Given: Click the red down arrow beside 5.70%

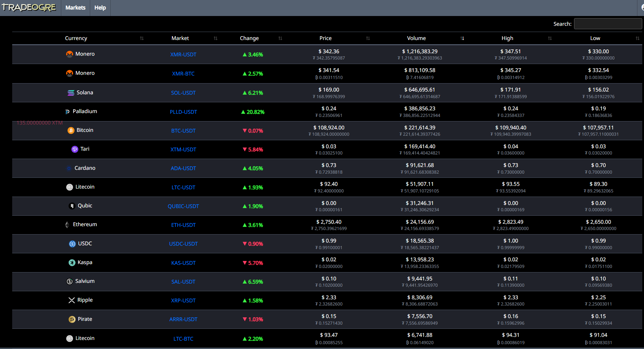Looking at the screenshot, I should point(245,263).
